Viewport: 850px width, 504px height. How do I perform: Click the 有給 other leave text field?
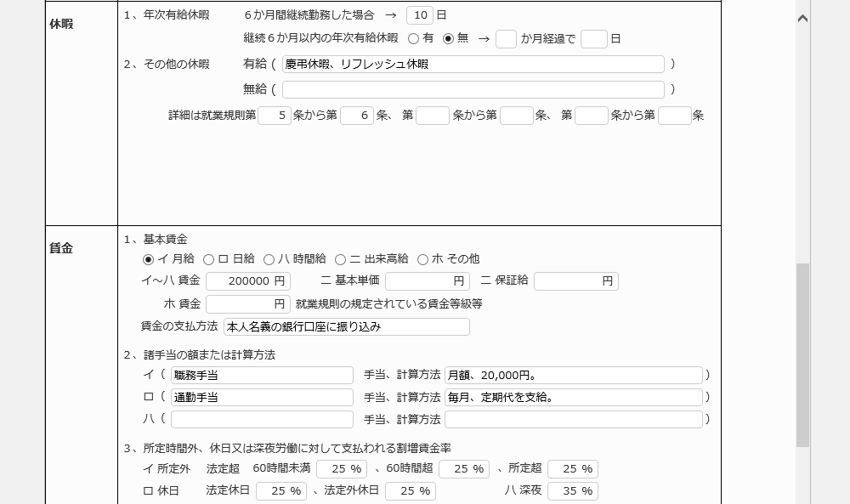pos(473,65)
